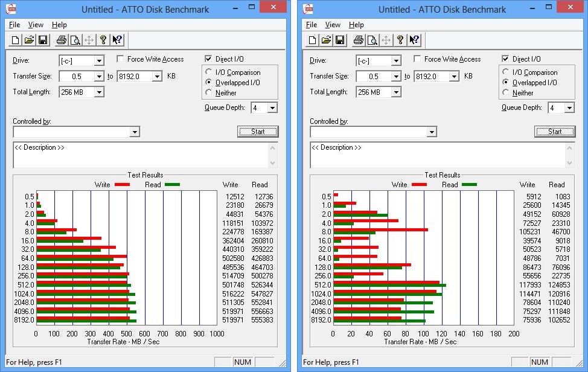Viewport: 588px width, 372px height.
Task: Open the File menu in left window
Action: pyautogui.click(x=14, y=25)
